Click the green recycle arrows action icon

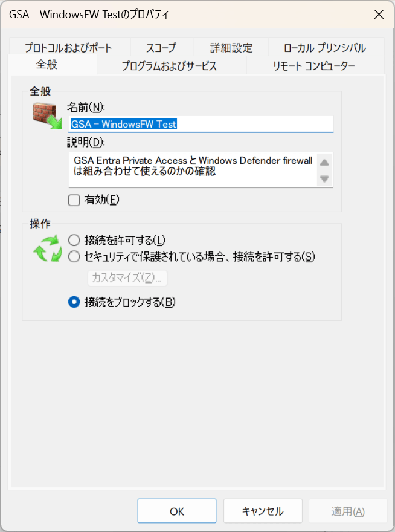pos(48,248)
